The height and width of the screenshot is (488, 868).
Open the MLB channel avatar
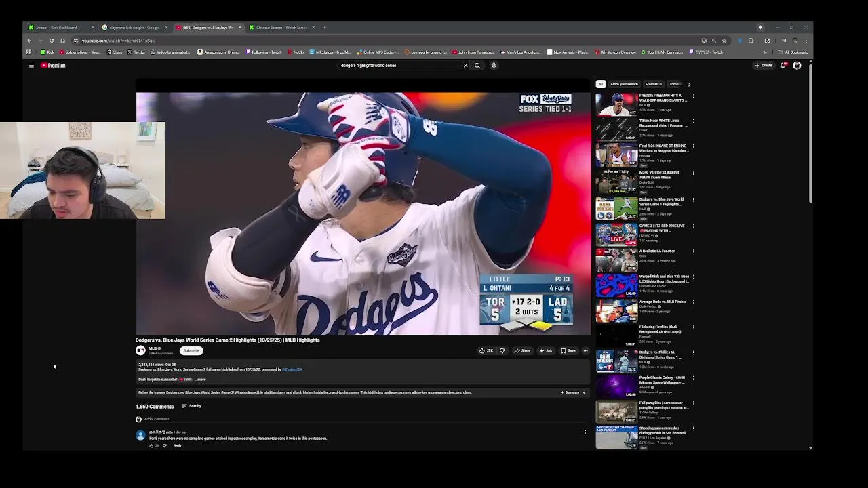click(140, 350)
